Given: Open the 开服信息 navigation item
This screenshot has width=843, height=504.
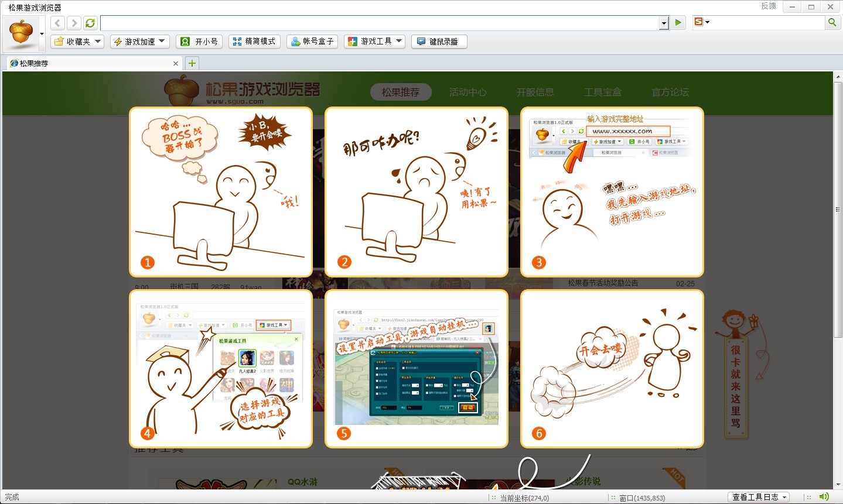Looking at the screenshot, I should [535, 92].
